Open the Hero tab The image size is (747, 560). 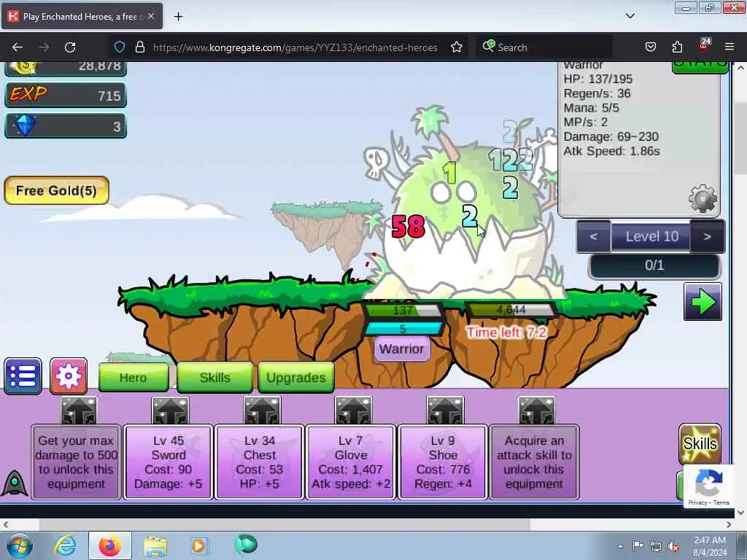[133, 378]
